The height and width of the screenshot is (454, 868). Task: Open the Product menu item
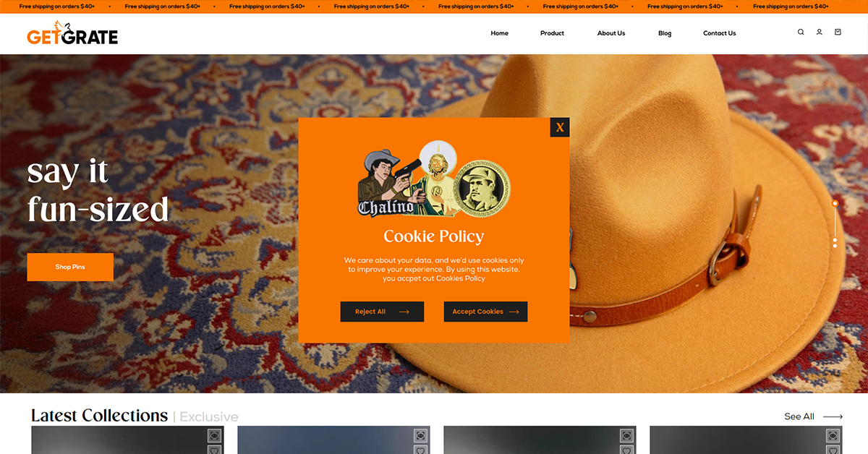coord(552,33)
